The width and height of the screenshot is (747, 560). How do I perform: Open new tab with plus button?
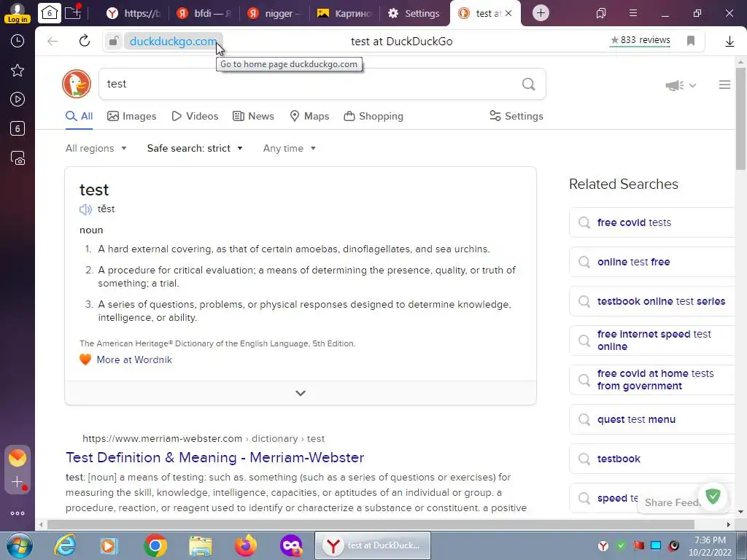pyautogui.click(x=541, y=13)
